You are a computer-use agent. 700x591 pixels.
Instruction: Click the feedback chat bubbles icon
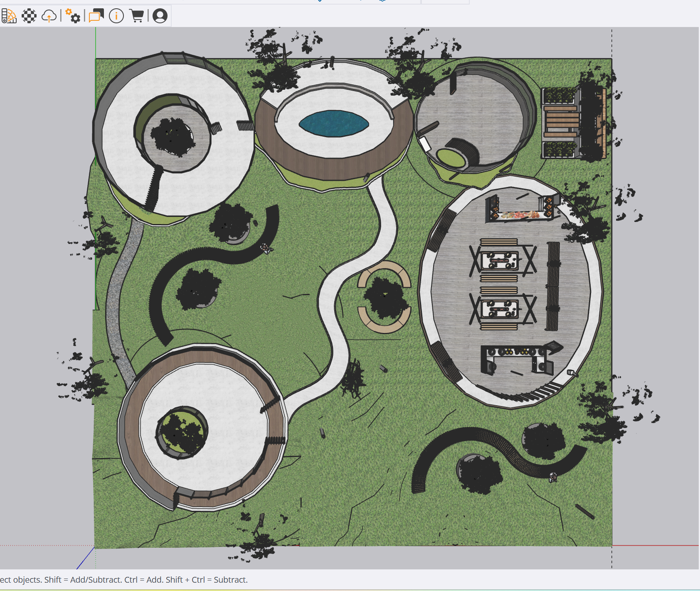(96, 16)
